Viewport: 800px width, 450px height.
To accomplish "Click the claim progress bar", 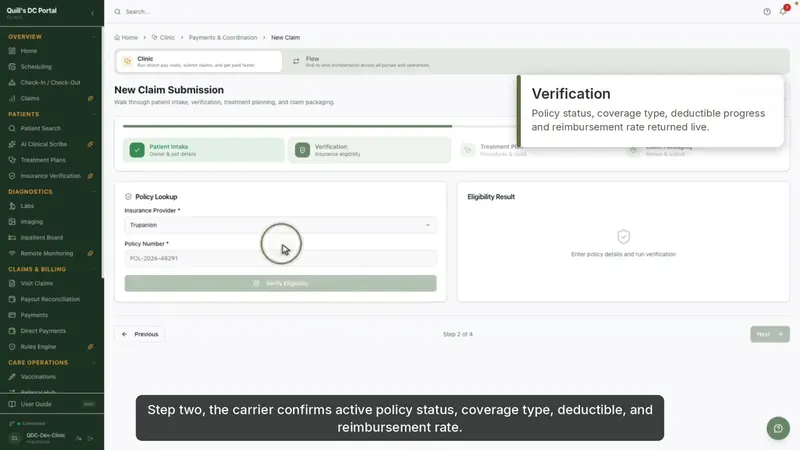I will (x=319, y=126).
